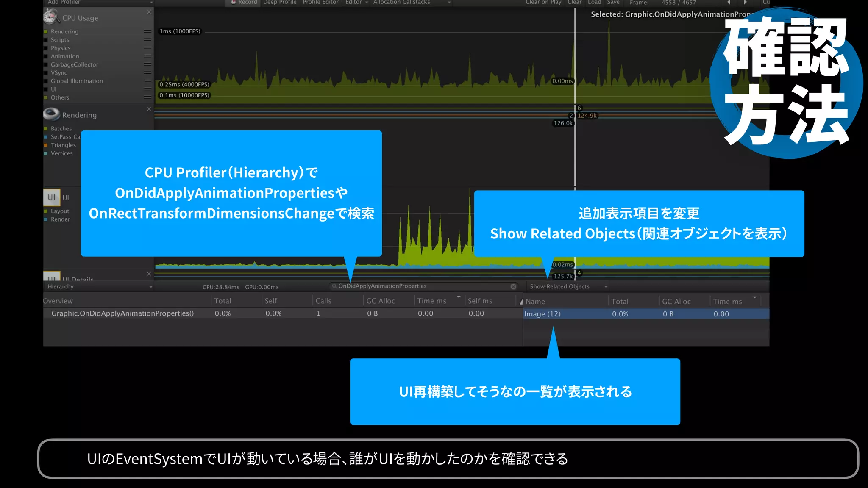Click the GC Alloc header in hierarchy
Image resolution: width=868 pixels, height=488 pixels.
pyautogui.click(x=388, y=301)
